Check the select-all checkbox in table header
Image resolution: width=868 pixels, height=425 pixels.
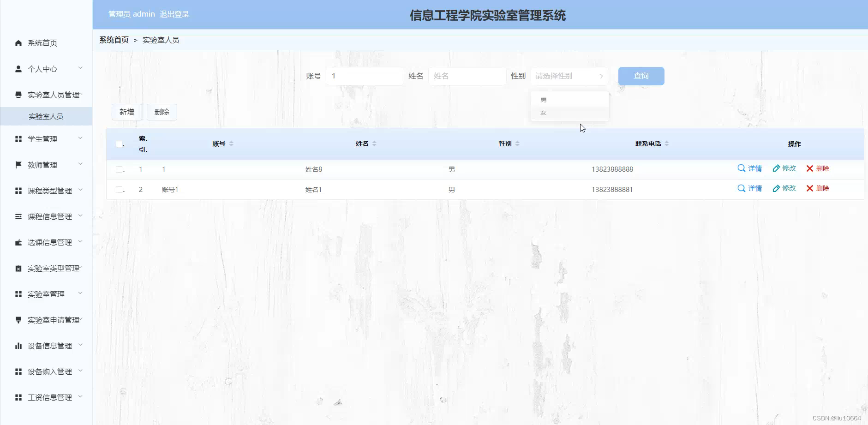point(119,144)
